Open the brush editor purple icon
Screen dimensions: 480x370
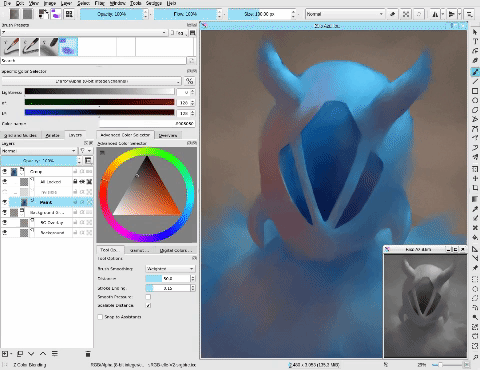pos(56,14)
